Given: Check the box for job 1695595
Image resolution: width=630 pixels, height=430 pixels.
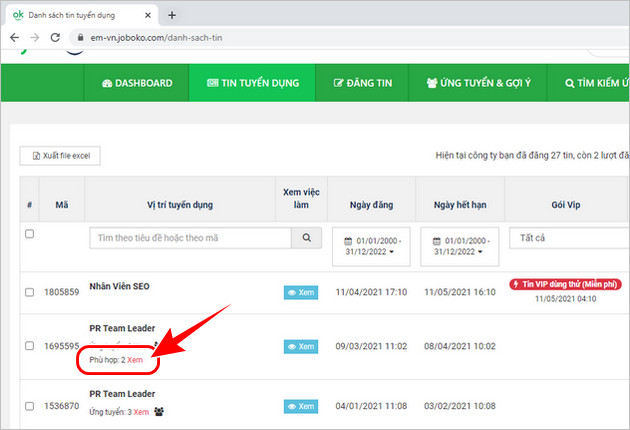Looking at the screenshot, I should [x=29, y=346].
